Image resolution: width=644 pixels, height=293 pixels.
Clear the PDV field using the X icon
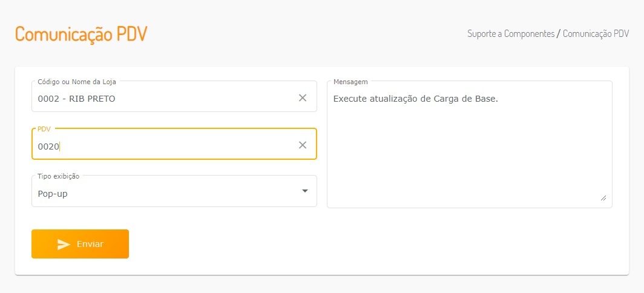click(303, 145)
